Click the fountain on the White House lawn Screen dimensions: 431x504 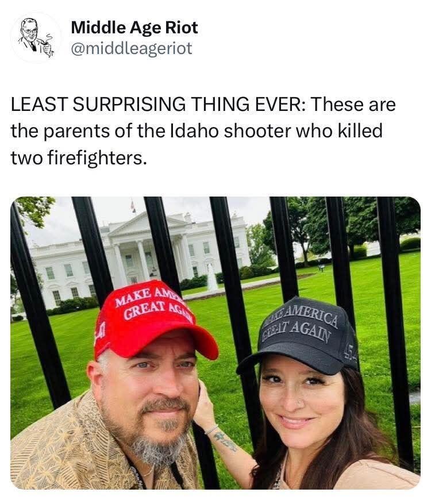212,277
